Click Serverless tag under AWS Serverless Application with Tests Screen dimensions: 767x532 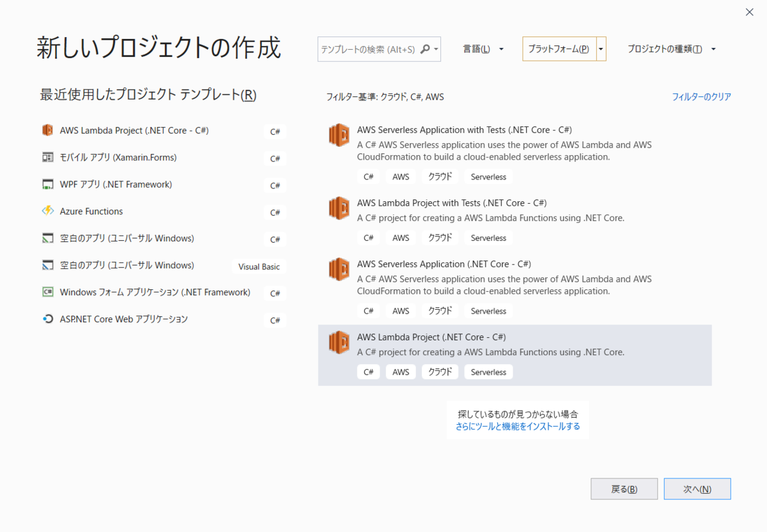coord(488,177)
